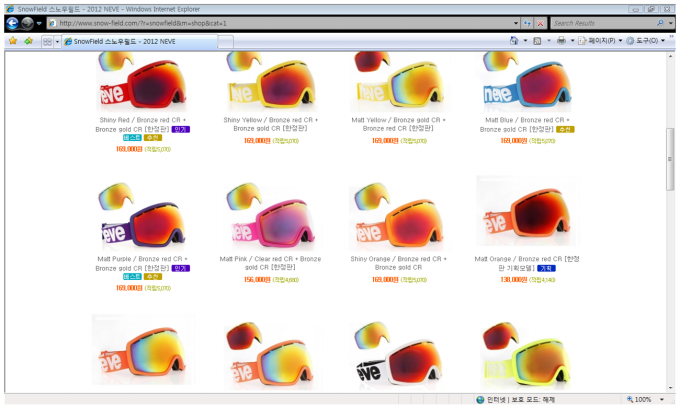The height and width of the screenshot is (409, 680).
Task: Refresh the page with the refresh icon
Action: click(527, 23)
